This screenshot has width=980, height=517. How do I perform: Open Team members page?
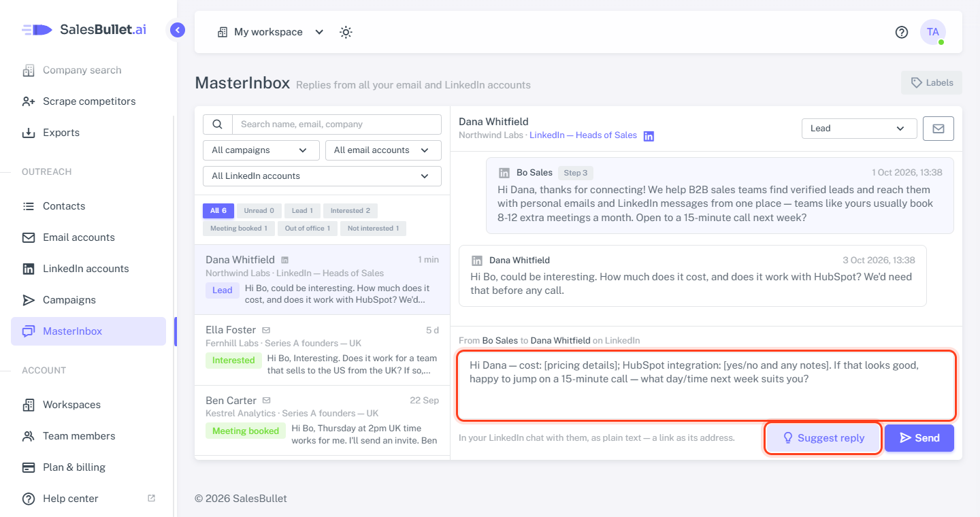pos(88,436)
